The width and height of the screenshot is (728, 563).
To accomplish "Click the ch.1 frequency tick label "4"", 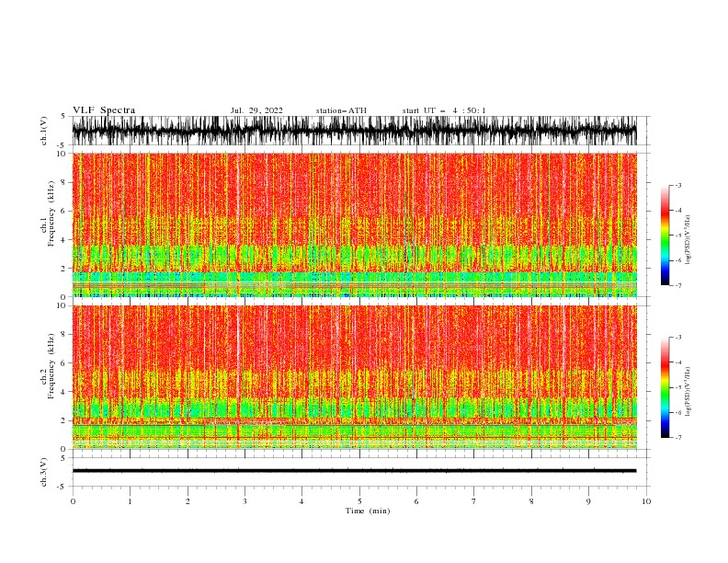I will pos(64,240).
